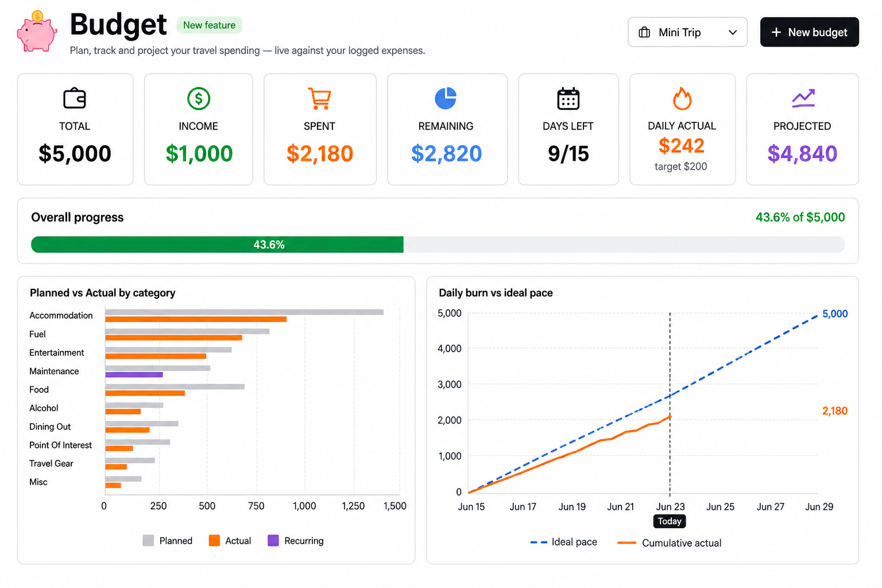Click the Accommodation category label
Image resolution: width=882 pixels, height=588 pixels.
pyautogui.click(x=61, y=315)
